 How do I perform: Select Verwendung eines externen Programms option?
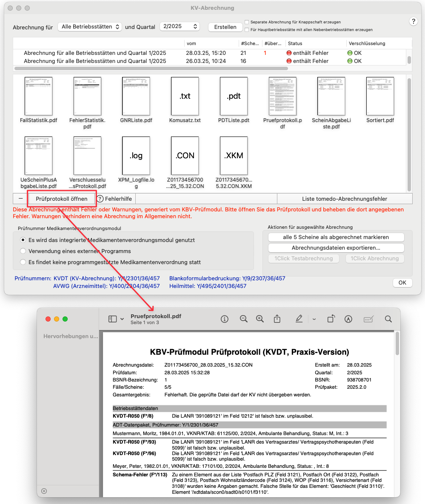[x=23, y=251]
